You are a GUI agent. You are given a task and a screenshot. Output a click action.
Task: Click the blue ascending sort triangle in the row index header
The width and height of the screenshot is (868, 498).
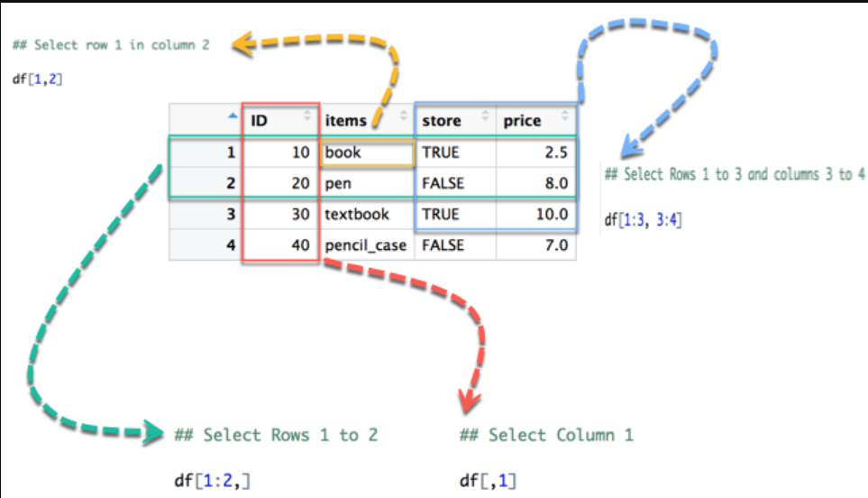(233, 115)
